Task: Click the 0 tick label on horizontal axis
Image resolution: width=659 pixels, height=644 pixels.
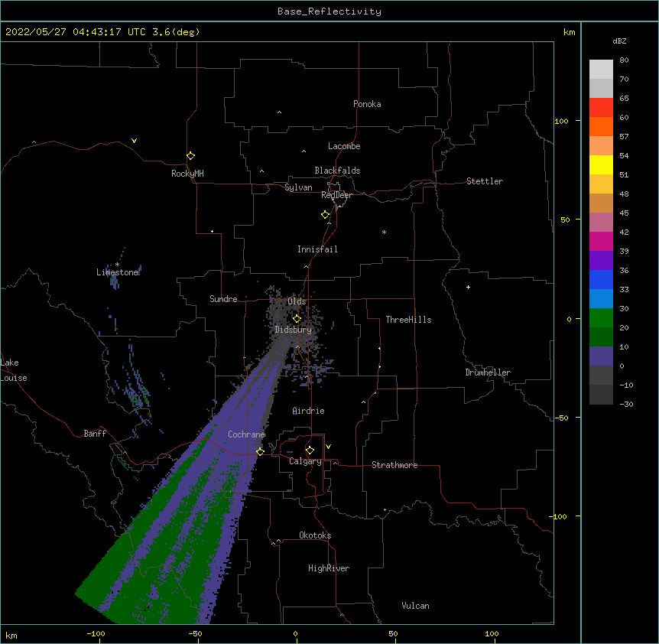Action: tap(295, 633)
